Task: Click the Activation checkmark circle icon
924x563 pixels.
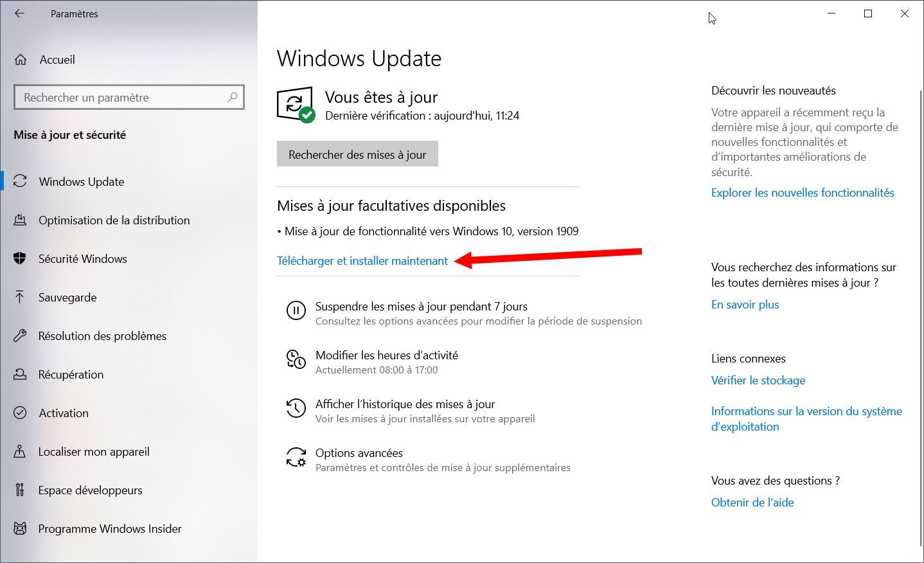Action: [x=20, y=413]
